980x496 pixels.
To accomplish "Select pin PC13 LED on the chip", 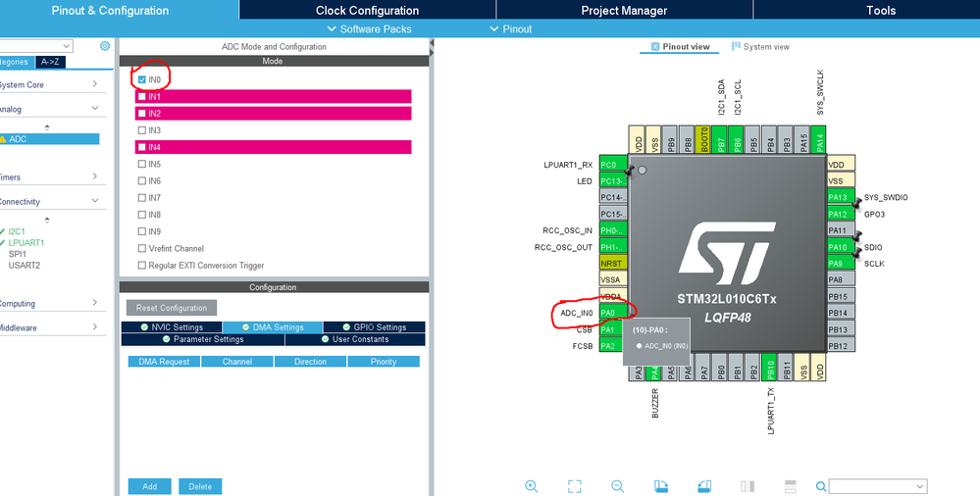I will point(613,180).
